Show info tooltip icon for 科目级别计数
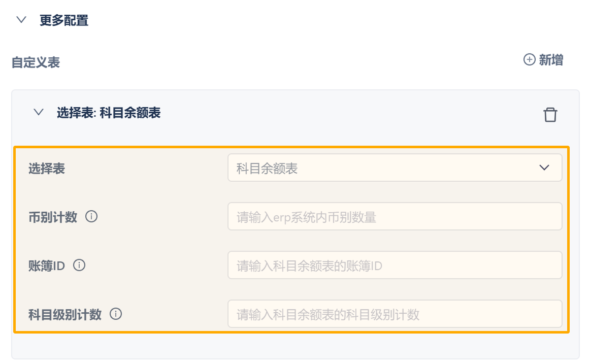The width and height of the screenshot is (589, 364). [x=116, y=314]
